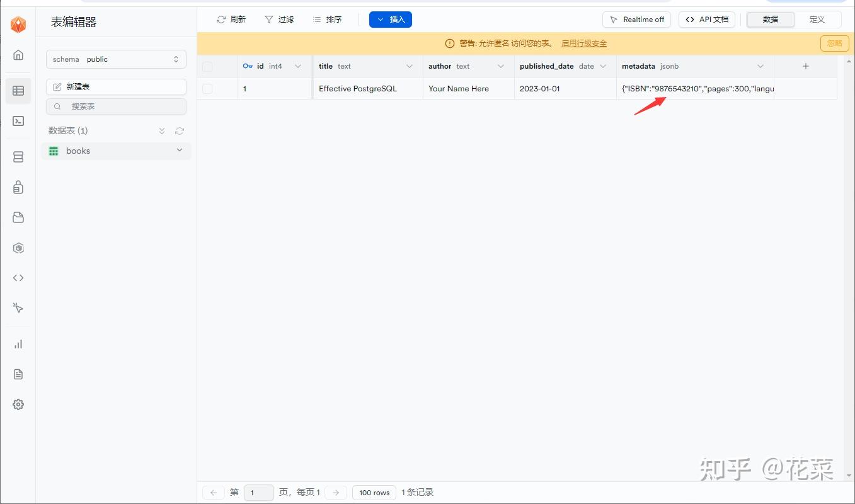Viewport: 855px width, 504px height.
Task: Select the header select-all checkbox
Action: pyautogui.click(x=208, y=66)
